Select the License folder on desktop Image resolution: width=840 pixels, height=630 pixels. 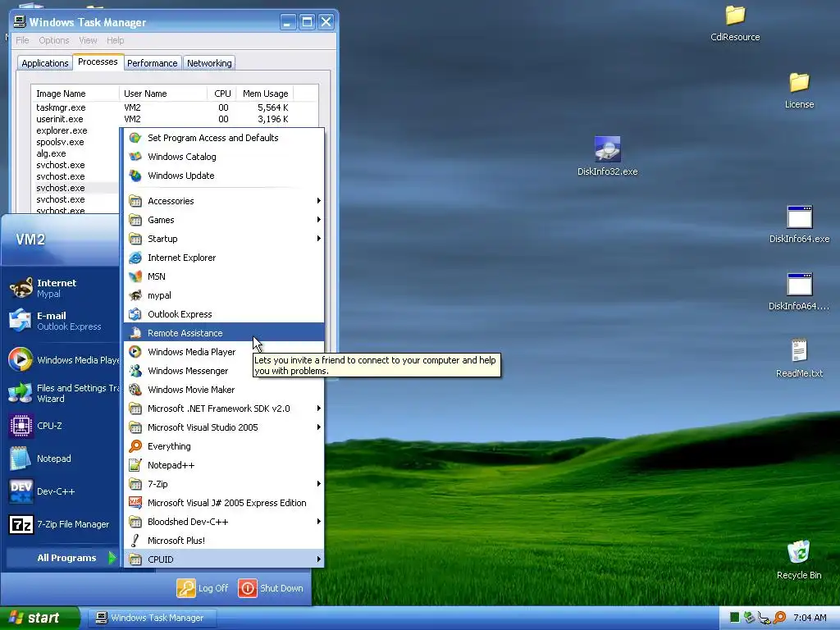pos(799,90)
